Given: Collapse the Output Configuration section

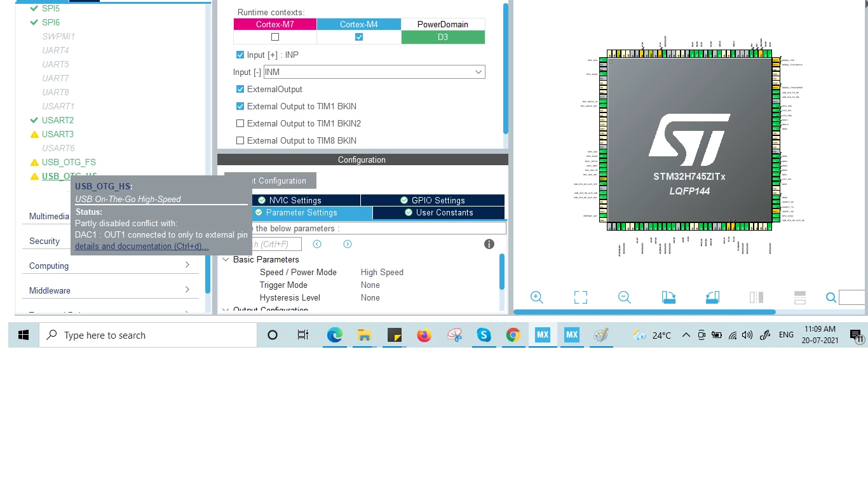Looking at the screenshot, I should click(x=226, y=310).
